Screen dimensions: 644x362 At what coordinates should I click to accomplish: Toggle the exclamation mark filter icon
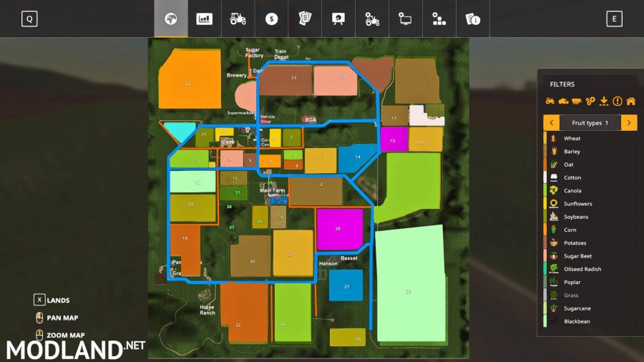(x=618, y=101)
